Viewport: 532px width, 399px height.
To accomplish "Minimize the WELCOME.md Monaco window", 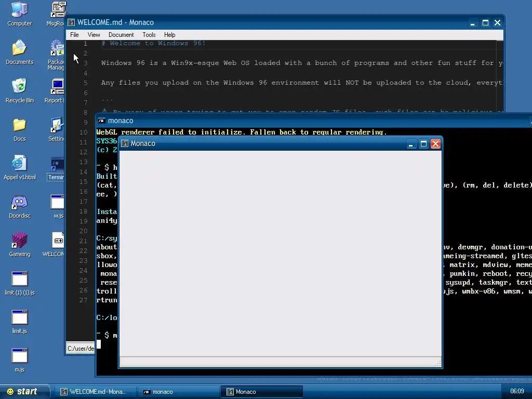I will pos(473,23).
